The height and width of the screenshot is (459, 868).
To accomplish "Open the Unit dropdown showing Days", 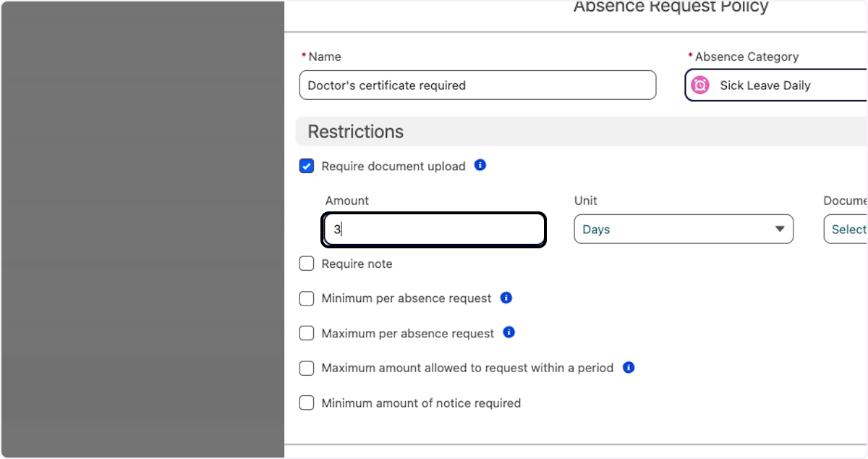I will (683, 230).
